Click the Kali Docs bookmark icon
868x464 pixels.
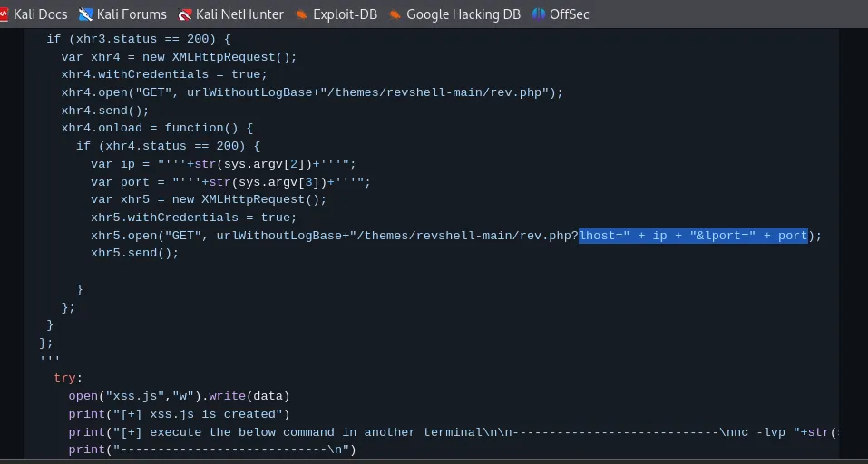[4, 14]
